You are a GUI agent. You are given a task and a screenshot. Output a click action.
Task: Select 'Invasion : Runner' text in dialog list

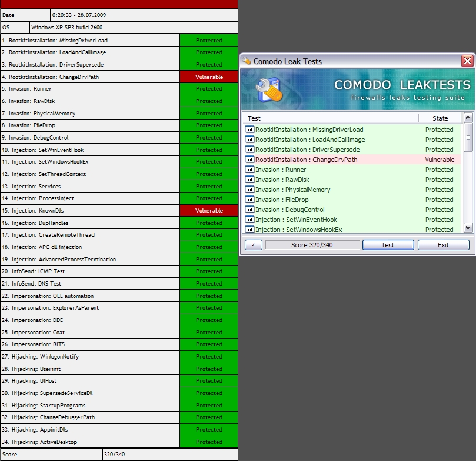pos(281,170)
